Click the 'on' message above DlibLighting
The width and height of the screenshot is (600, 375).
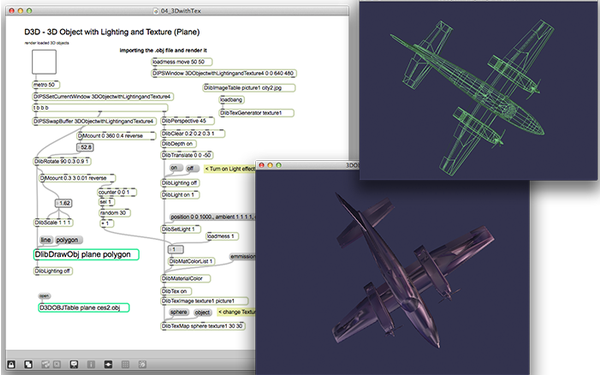pyautogui.click(x=175, y=168)
